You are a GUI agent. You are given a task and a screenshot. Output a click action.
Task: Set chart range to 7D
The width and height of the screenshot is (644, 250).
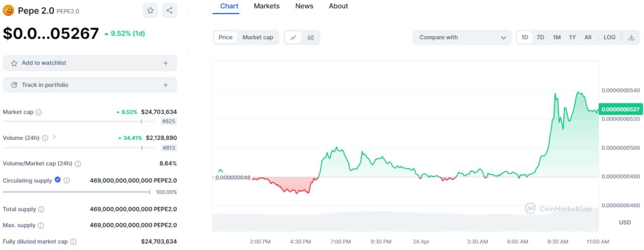coord(540,37)
